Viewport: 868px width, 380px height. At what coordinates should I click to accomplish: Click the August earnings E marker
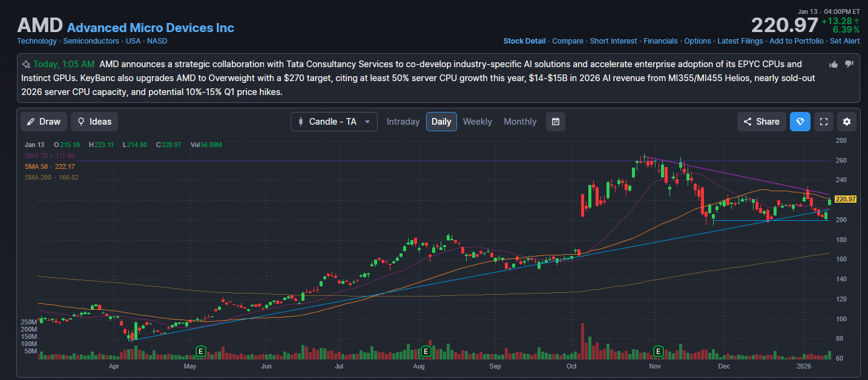point(426,351)
